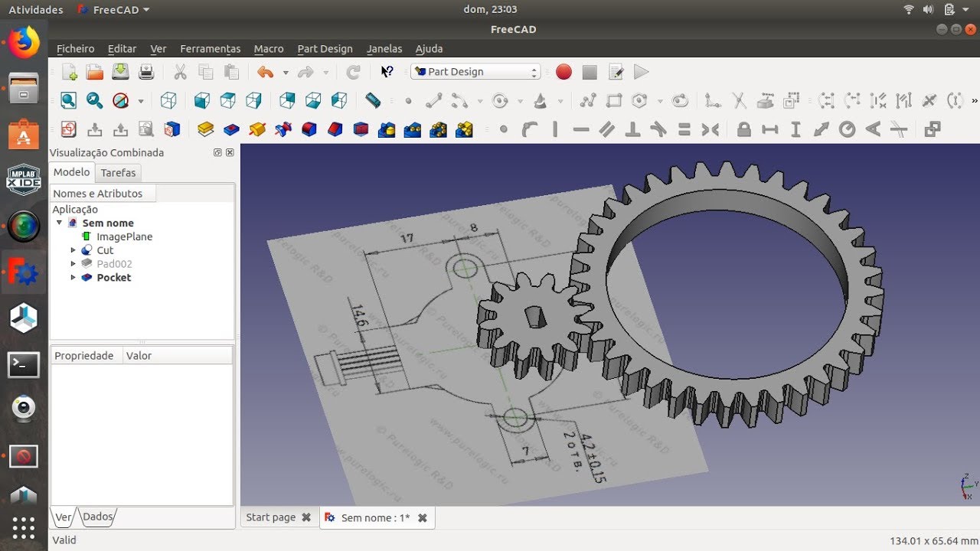Switch to the Dados property tab
This screenshot has width=980, height=551.
click(98, 517)
